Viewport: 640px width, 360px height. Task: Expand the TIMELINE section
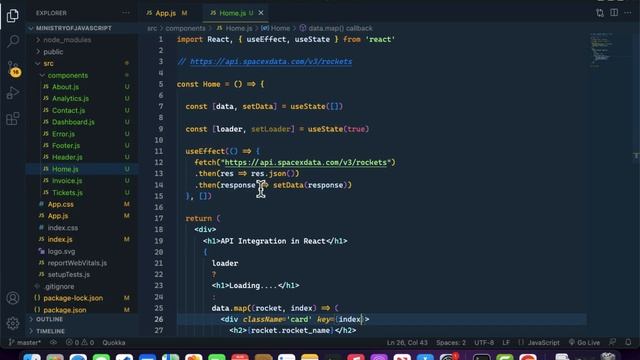50,331
